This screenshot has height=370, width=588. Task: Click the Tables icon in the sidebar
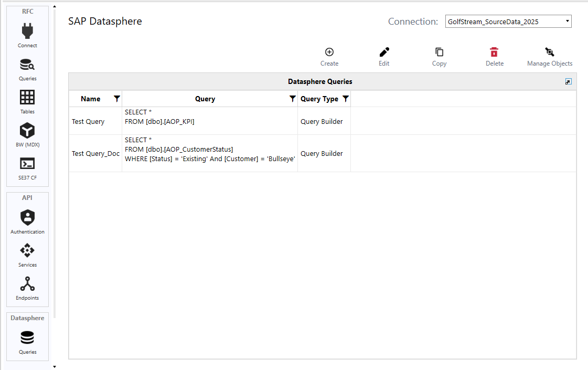[27, 101]
